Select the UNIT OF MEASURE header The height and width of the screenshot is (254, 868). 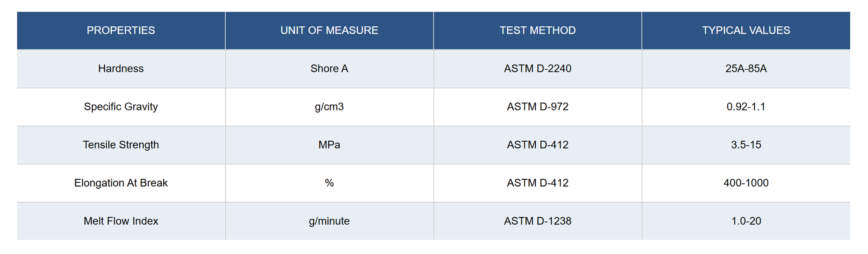pyautogui.click(x=329, y=30)
